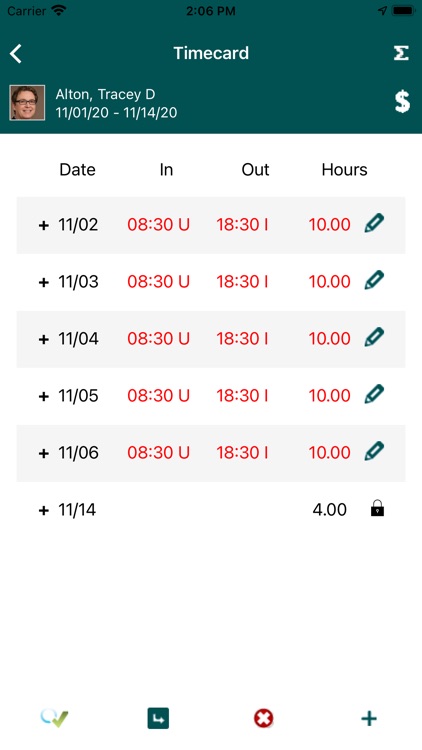Screen dimensions: 422x750
Task: Tap the approve checkmark icon in bottom toolbar
Action: 55,718
